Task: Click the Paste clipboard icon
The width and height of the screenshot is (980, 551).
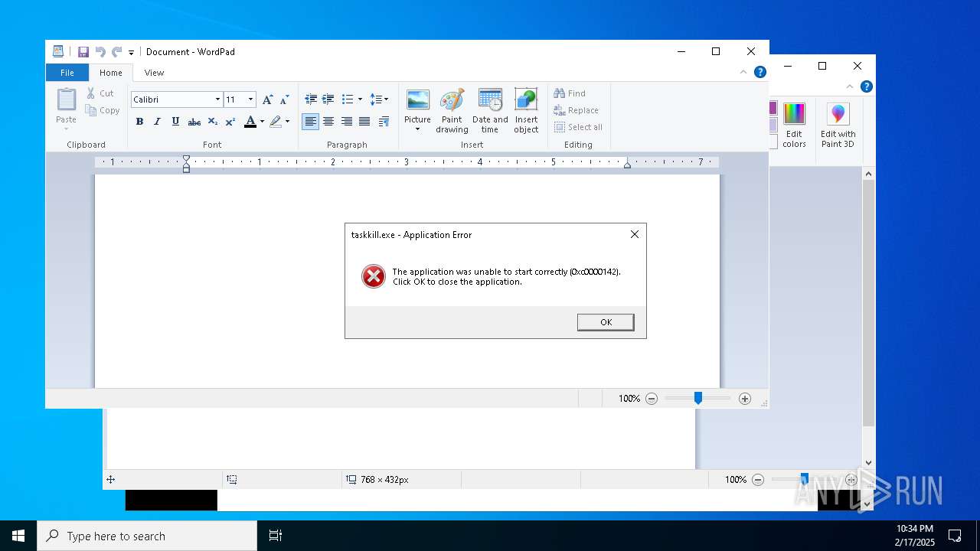Action: 67,99
